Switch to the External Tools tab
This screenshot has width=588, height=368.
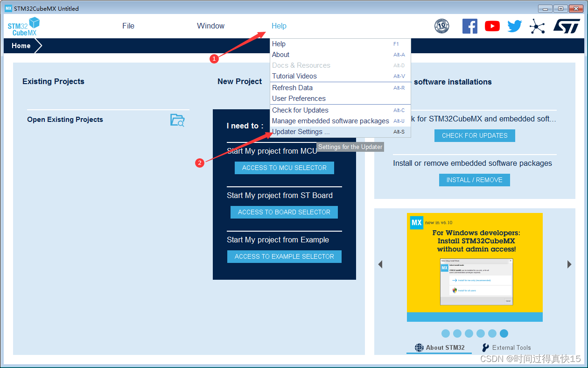point(506,347)
